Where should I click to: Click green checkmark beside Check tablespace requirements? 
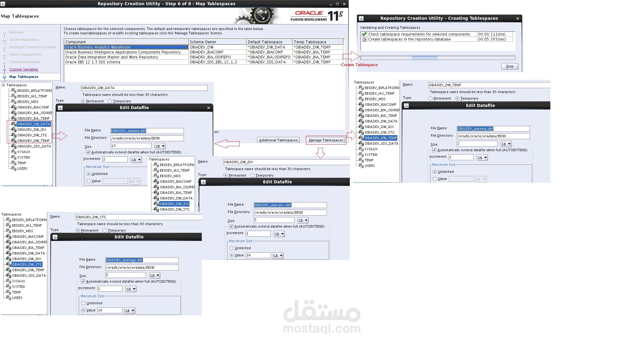click(x=364, y=34)
